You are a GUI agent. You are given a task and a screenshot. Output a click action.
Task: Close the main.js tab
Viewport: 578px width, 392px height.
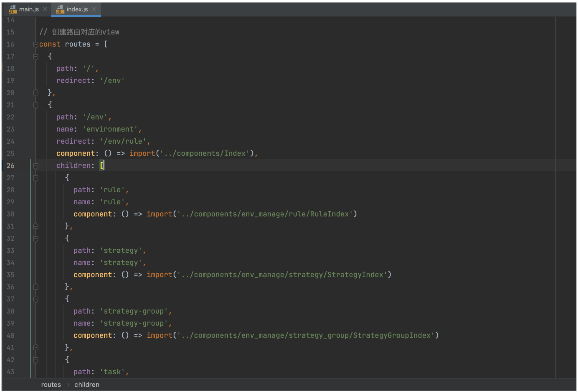coord(45,9)
